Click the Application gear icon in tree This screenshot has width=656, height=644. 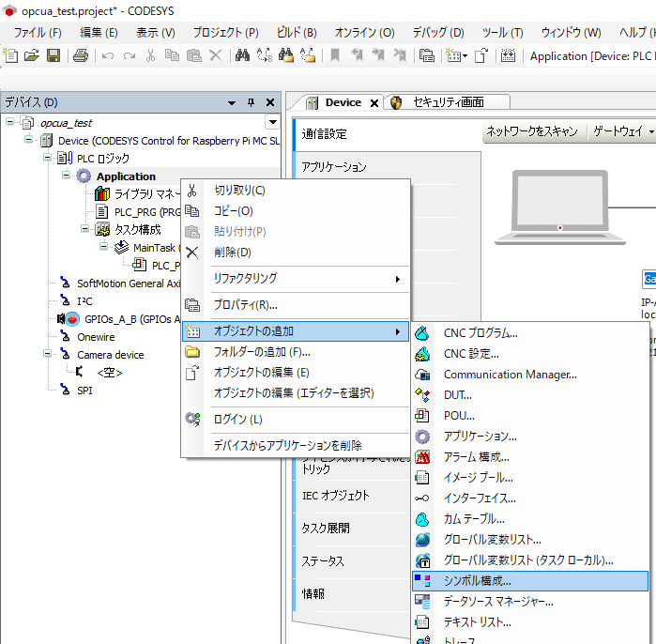[84, 176]
